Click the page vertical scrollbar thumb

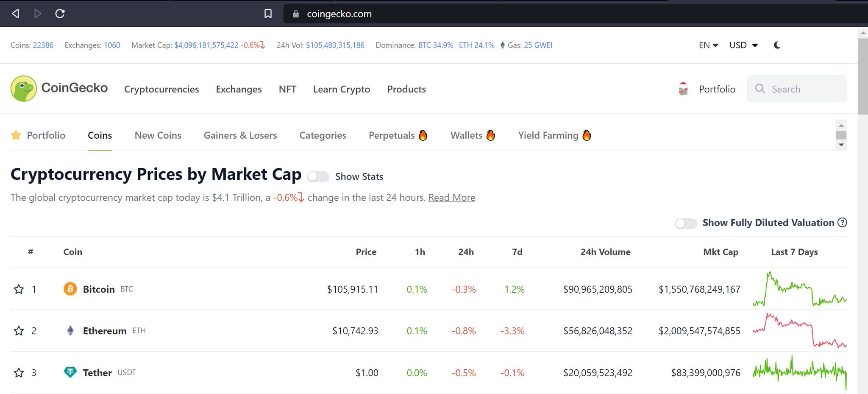863,76
